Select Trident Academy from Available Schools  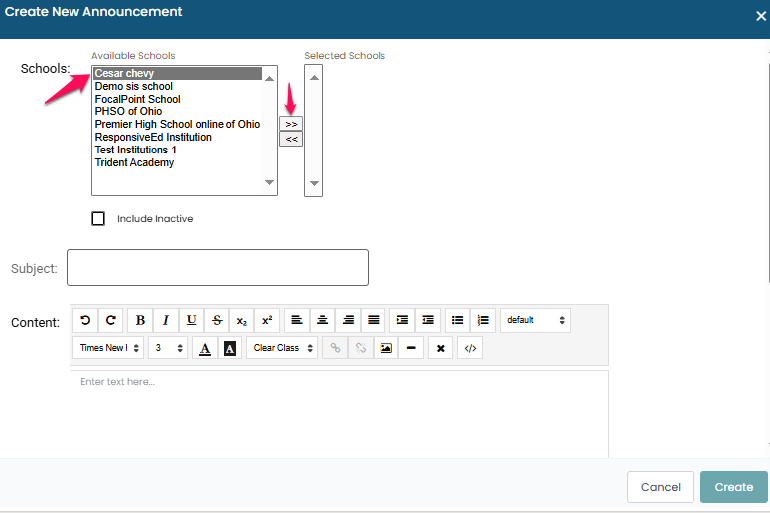[x=134, y=162]
